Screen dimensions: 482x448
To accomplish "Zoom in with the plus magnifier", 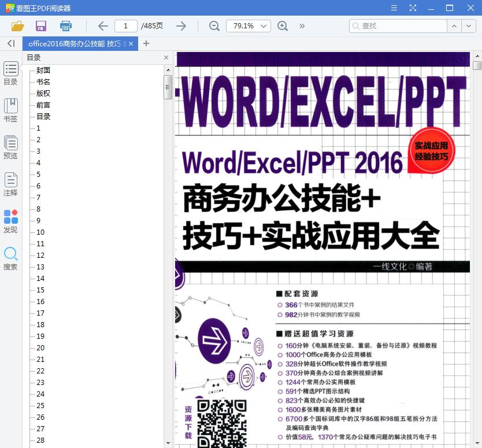I will 283,26.
